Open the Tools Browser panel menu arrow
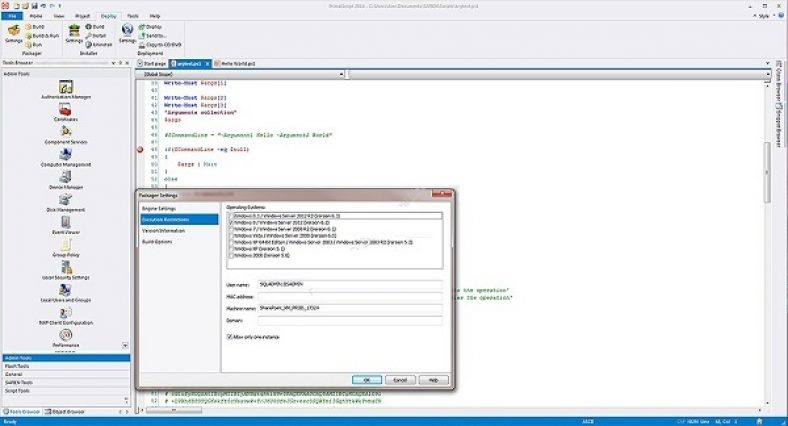 114,63
